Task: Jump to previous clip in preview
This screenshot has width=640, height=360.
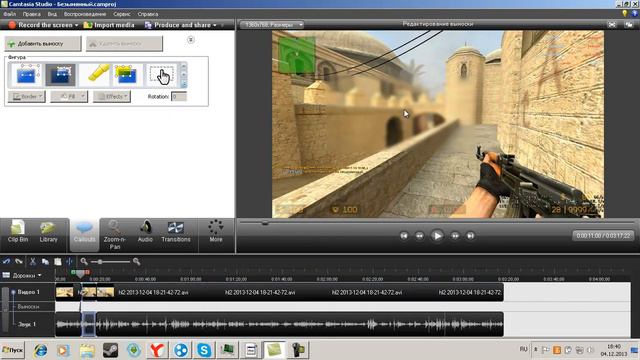Action: coord(404,236)
